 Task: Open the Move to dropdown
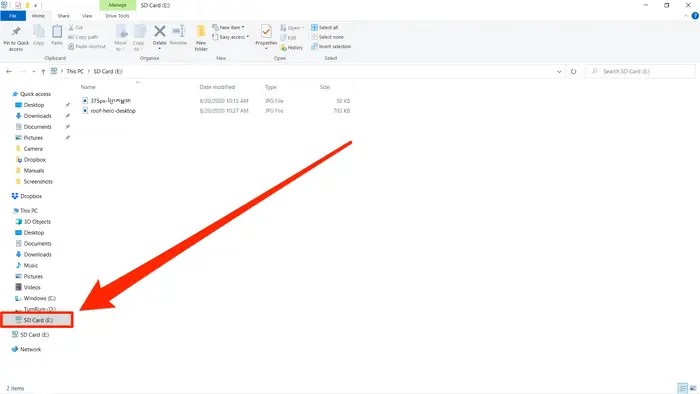(121, 38)
